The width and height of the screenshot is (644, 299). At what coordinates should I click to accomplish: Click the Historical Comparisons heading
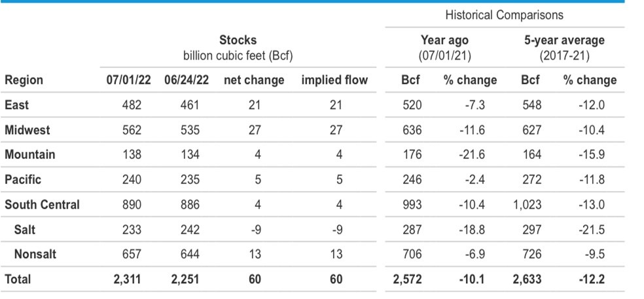pos(504,14)
